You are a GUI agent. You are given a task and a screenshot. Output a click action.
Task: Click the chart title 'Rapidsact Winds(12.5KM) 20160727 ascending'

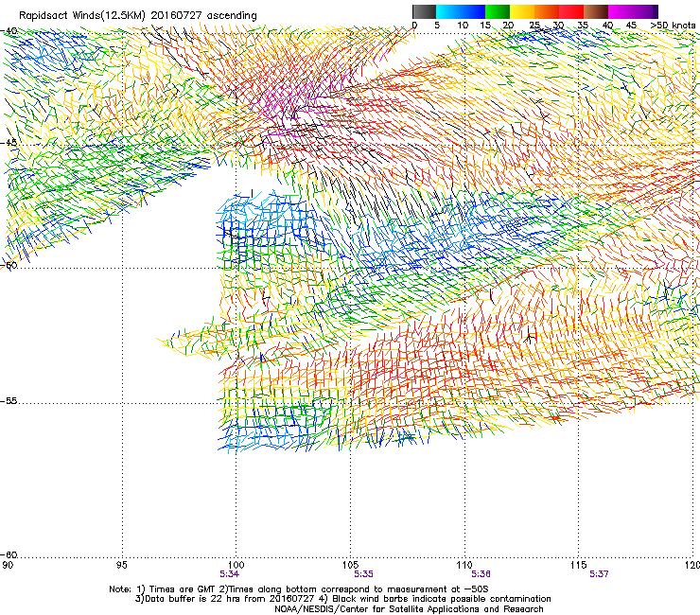pos(138,16)
